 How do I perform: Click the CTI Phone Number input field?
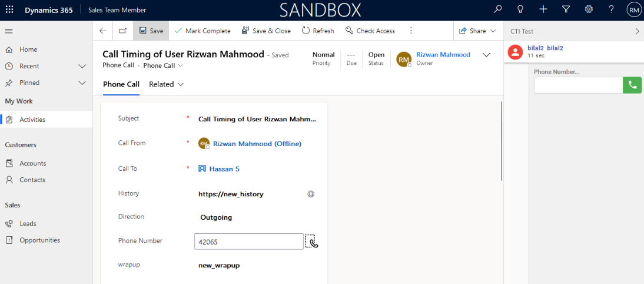[x=577, y=85]
